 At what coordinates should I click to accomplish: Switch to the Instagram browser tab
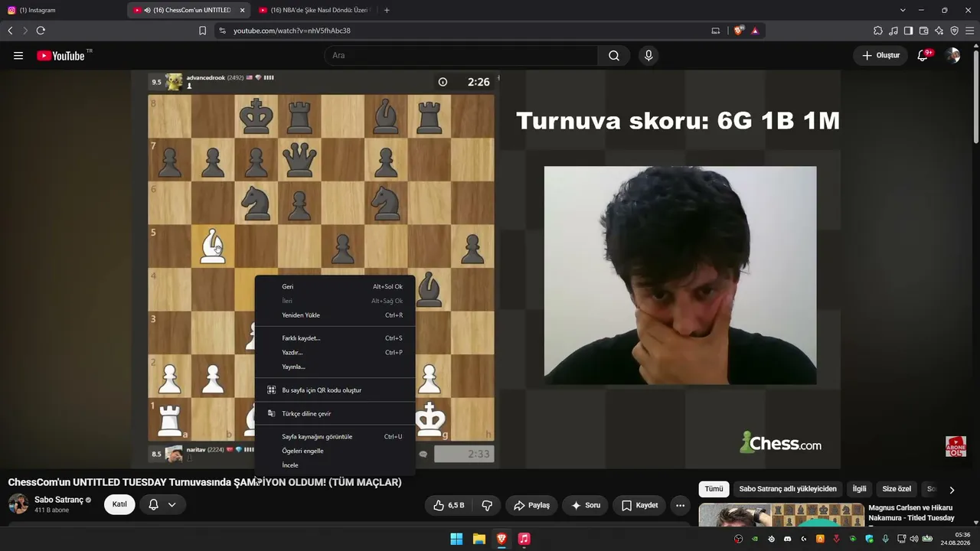(x=63, y=10)
